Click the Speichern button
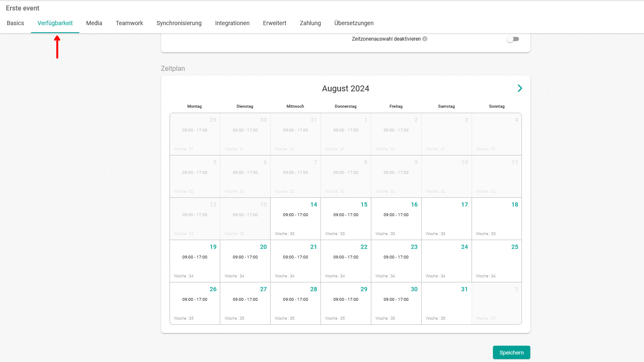Image resolution: width=644 pixels, height=362 pixels. 511,352
